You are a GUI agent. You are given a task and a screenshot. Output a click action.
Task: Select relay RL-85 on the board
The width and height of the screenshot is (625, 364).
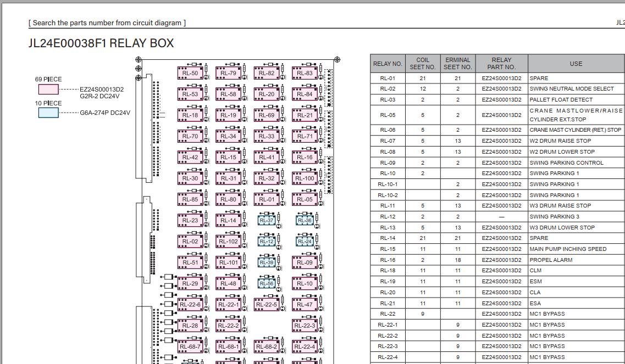click(x=190, y=199)
